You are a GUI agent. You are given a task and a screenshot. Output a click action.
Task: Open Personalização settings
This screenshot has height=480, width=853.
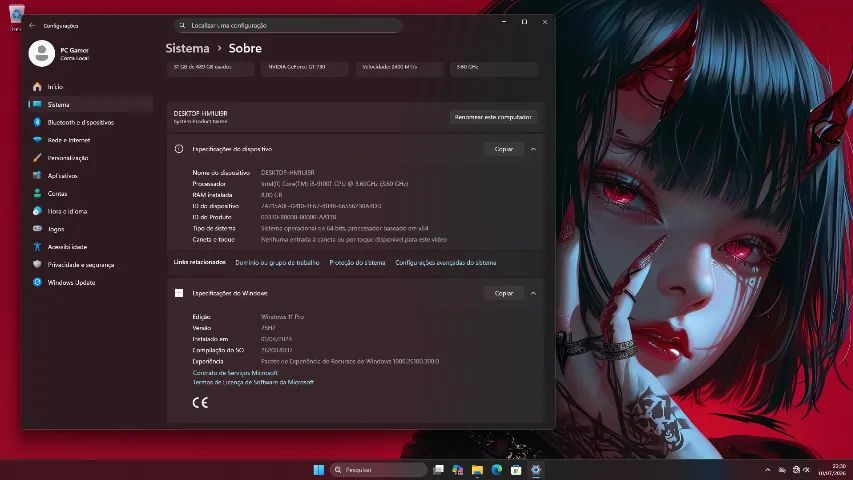pyautogui.click(x=90, y=158)
